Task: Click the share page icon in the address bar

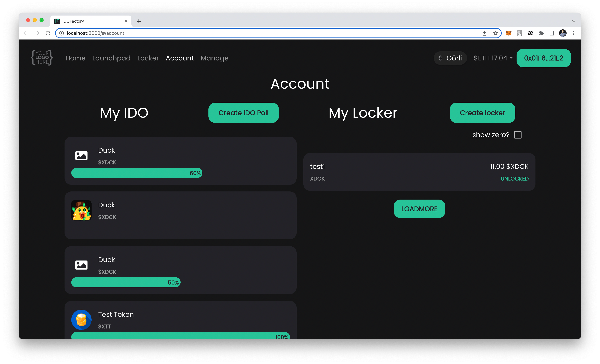Action: click(484, 33)
